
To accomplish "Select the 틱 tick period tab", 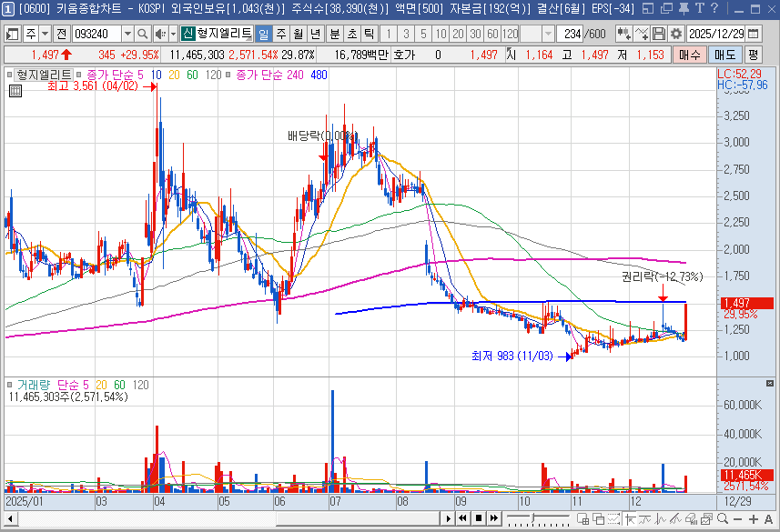I will click(369, 34).
